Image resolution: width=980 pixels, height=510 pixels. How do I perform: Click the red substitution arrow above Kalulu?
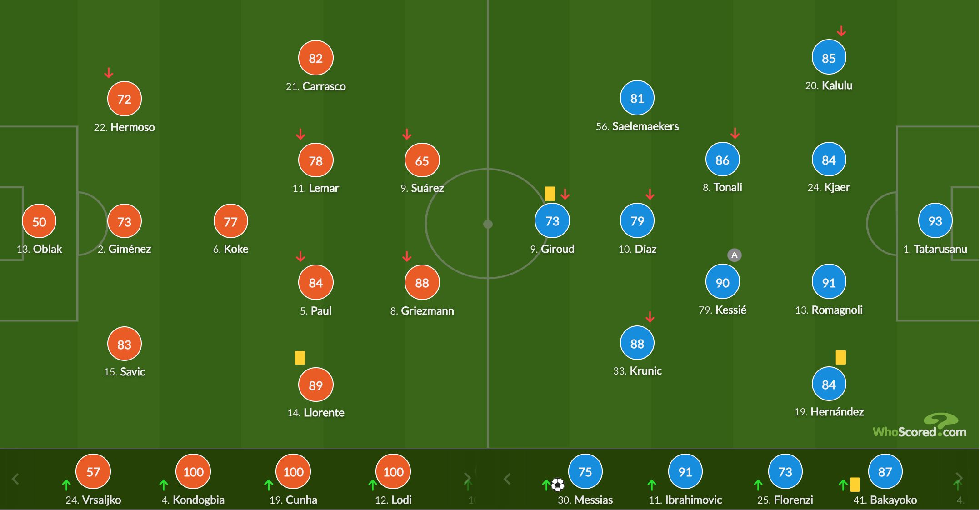[841, 31]
